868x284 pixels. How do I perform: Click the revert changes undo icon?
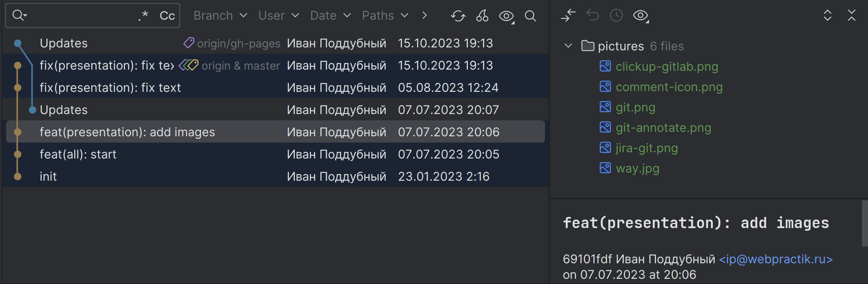tap(592, 16)
